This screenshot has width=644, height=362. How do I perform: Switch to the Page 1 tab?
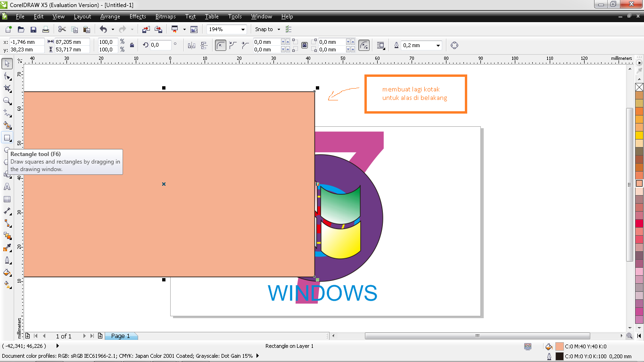pyautogui.click(x=121, y=336)
